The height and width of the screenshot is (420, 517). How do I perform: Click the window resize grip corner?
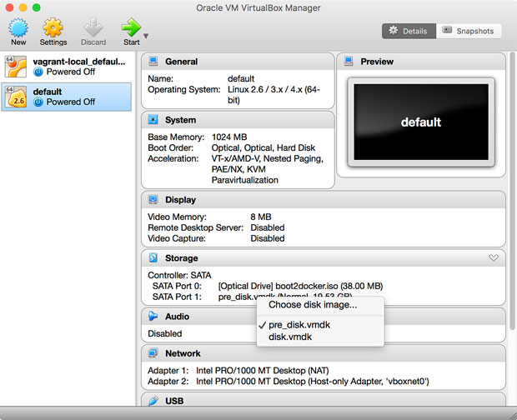[x=512, y=415]
